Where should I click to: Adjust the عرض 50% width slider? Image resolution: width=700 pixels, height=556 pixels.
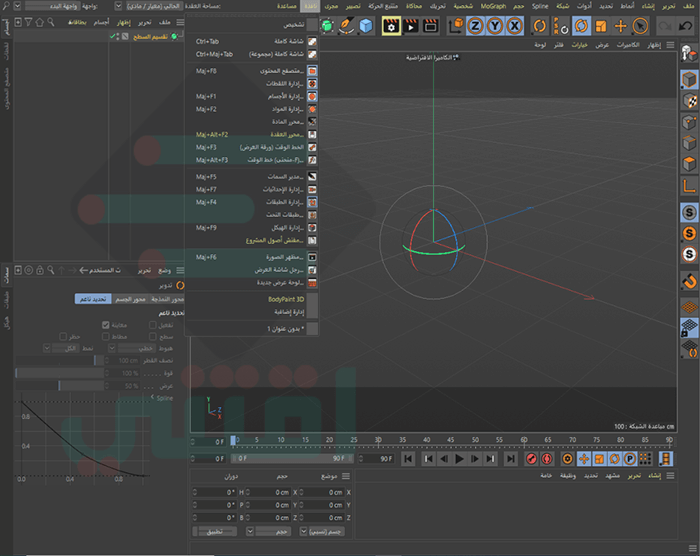click(59, 386)
